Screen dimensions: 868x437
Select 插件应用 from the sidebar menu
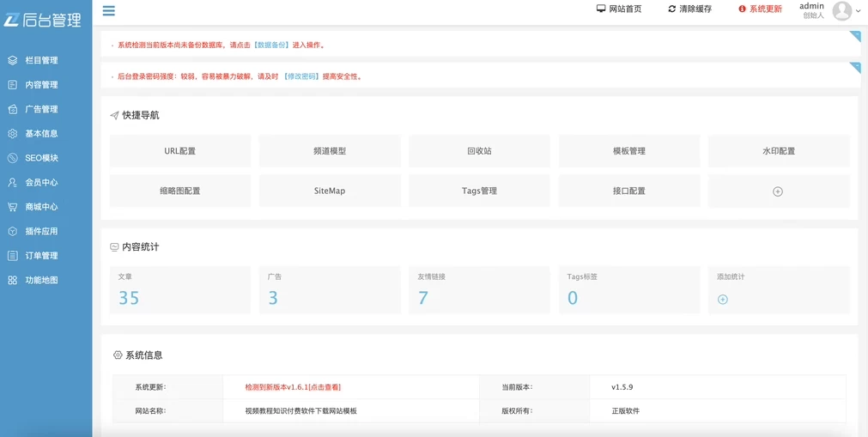click(41, 232)
